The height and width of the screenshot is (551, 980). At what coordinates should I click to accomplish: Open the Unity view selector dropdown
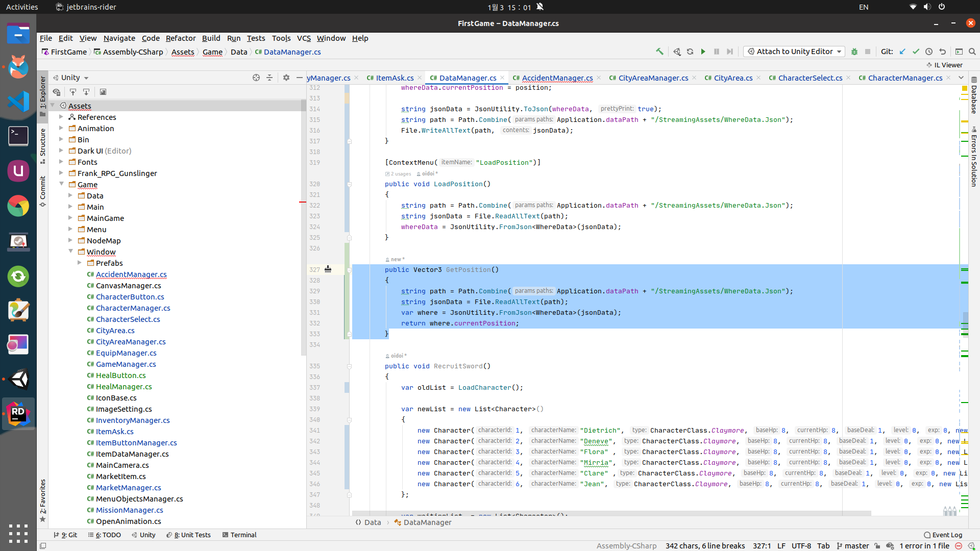point(71,78)
